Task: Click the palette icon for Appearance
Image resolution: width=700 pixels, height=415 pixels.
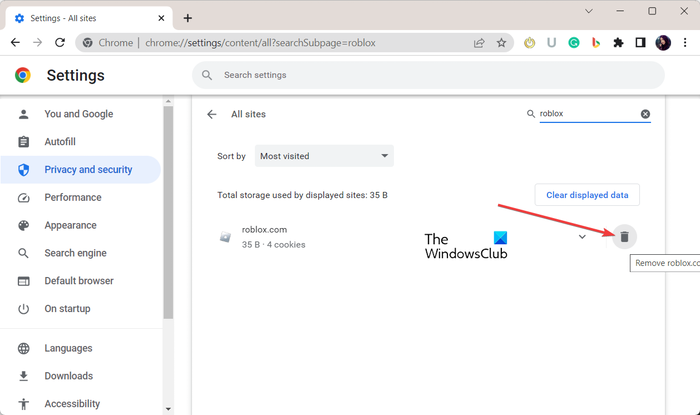Action: 23,225
